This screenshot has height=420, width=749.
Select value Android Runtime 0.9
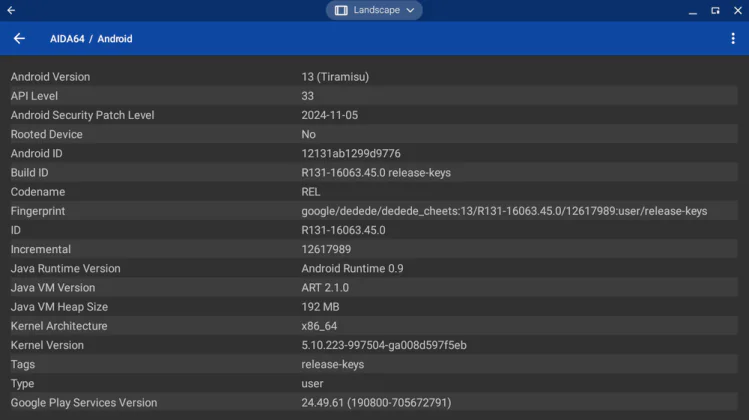tap(352, 268)
